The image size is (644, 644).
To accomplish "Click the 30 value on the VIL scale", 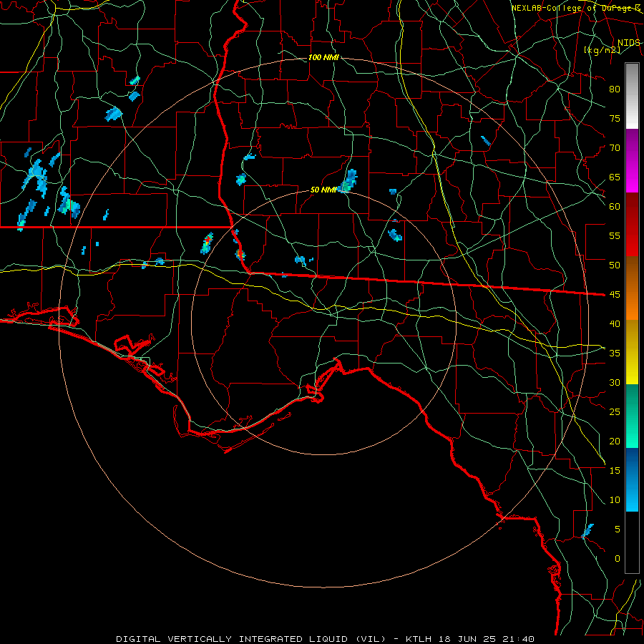I will (615, 382).
